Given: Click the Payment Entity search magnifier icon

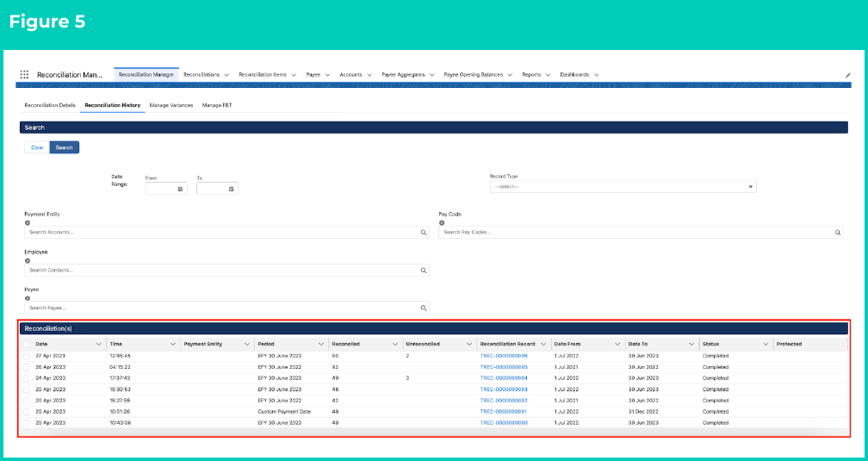Looking at the screenshot, I should click(424, 233).
